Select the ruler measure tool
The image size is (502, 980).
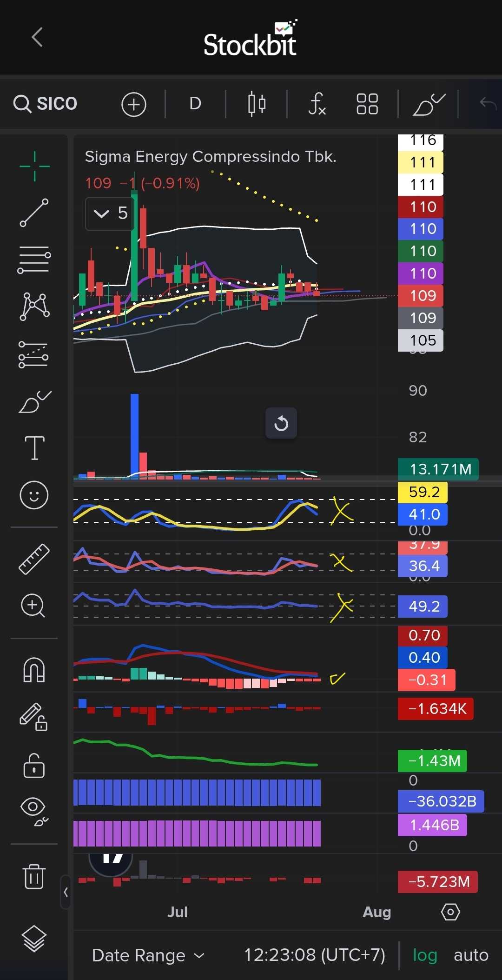34,559
